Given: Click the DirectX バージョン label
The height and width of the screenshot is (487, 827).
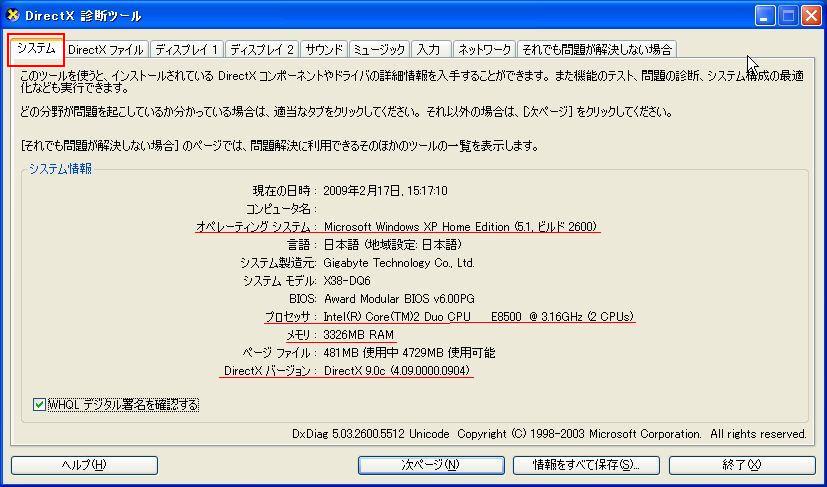Looking at the screenshot, I should (x=271, y=371).
